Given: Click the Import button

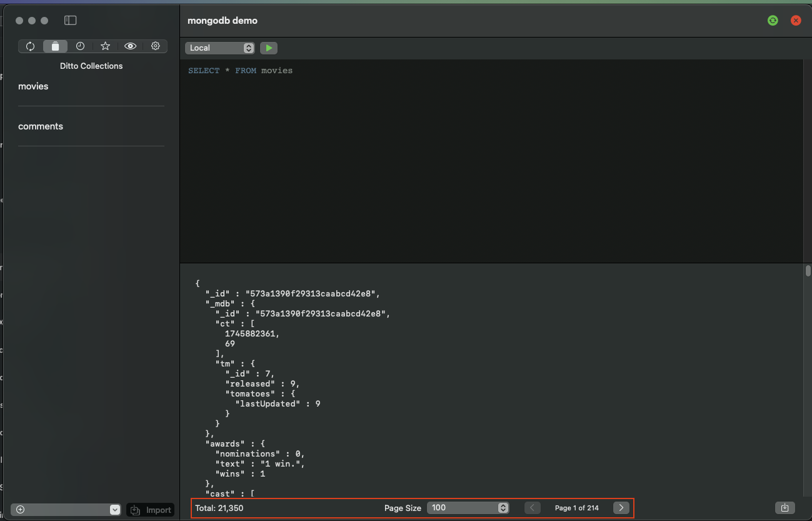Looking at the screenshot, I should pyautogui.click(x=150, y=510).
